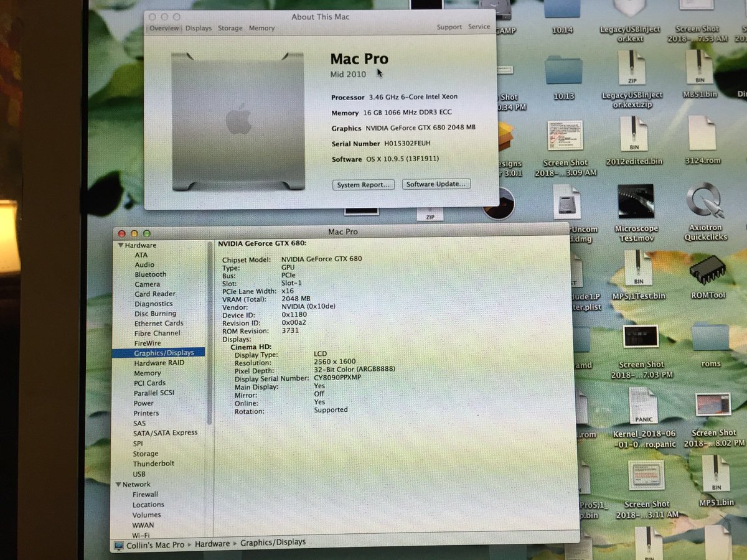
Task: Select ATA in hardware list
Action: 141,255
